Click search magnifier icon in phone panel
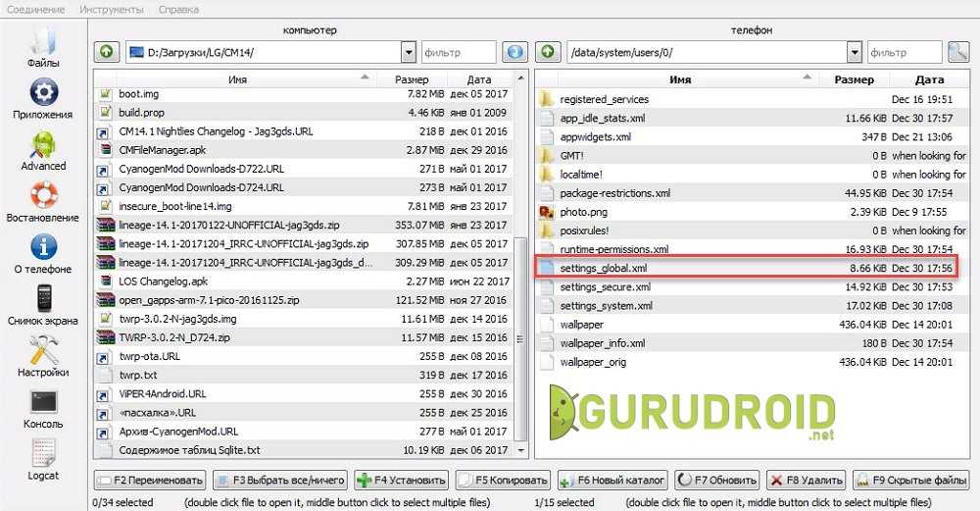 pyautogui.click(x=957, y=52)
